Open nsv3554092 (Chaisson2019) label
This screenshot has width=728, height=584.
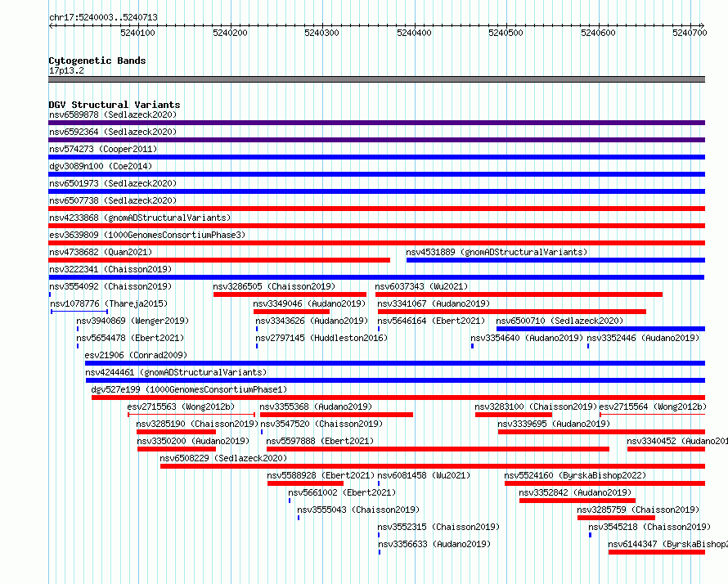click(x=110, y=286)
